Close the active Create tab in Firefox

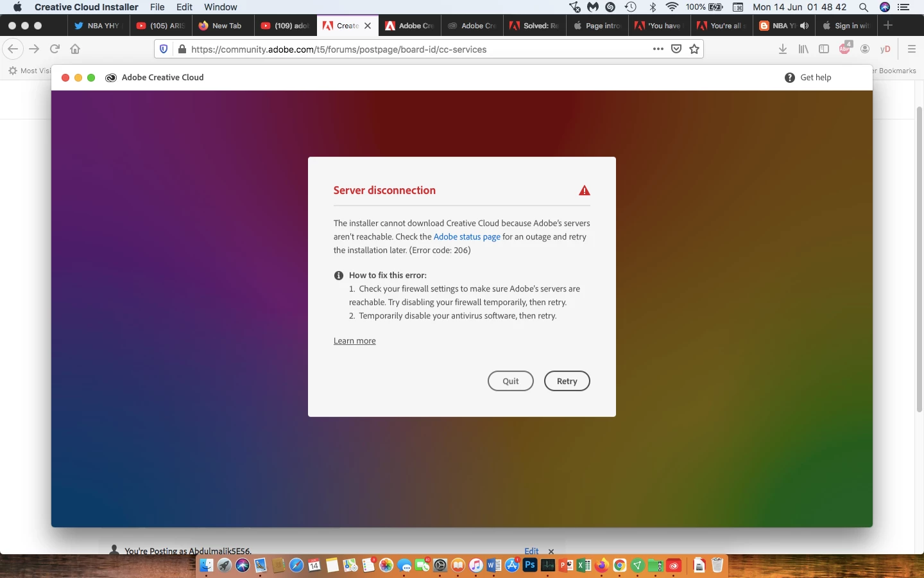pos(368,26)
